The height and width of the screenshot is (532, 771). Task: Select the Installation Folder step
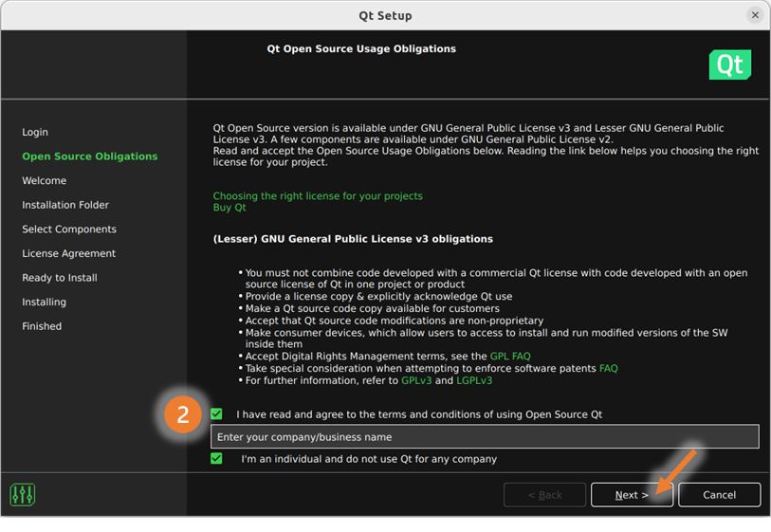pyautogui.click(x=65, y=205)
